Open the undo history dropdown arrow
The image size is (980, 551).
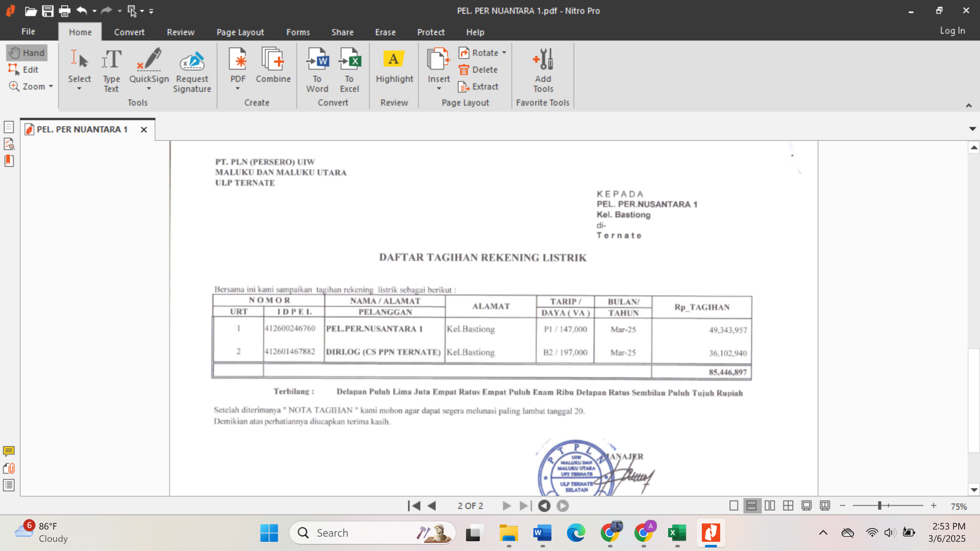(94, 11)
